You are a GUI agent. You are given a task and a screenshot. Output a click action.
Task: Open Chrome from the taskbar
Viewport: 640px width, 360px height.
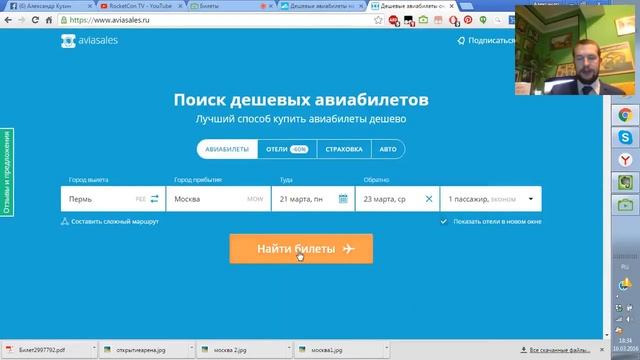pyautogui.click(x=625, y=115)
